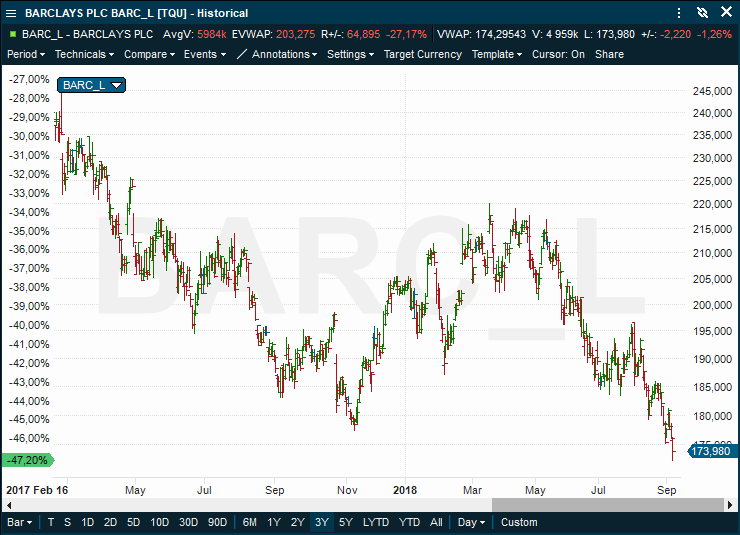Open the hamburger menu icon

tap(10, 13)
